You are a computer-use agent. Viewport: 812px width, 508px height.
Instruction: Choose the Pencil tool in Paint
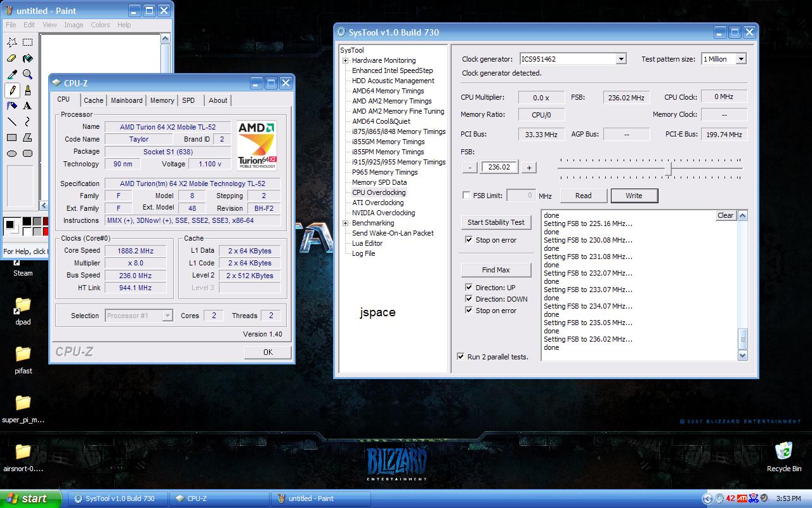point(12,90)
